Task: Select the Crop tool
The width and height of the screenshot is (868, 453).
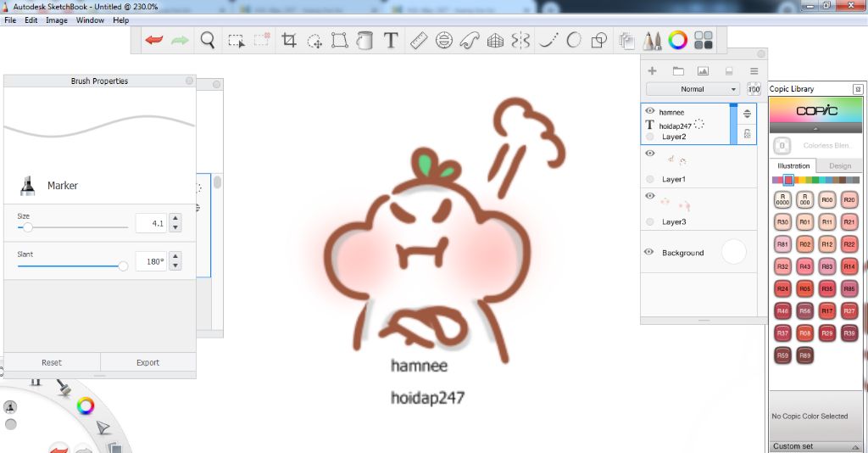Action: (x=288, y=40)
